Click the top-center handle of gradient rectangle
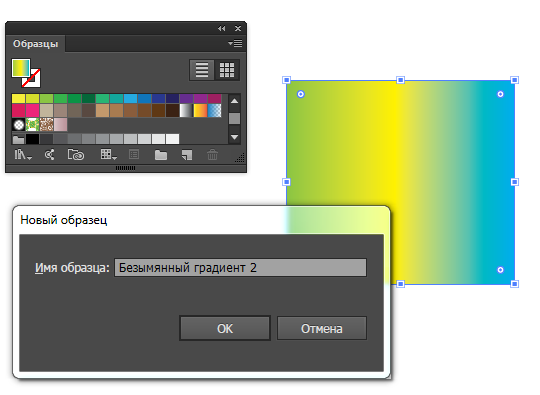Image resolution: width=540 pixels, height=395 pixels. click(x=400, y=80)
